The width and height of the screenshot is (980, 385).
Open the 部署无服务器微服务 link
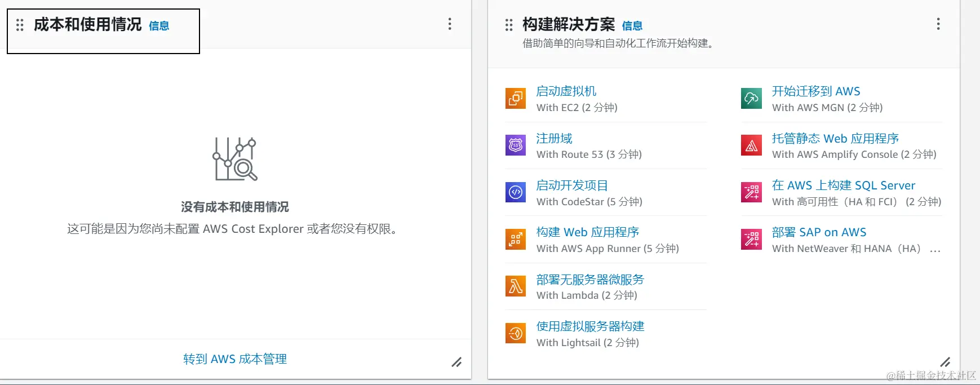pos(590,280)
